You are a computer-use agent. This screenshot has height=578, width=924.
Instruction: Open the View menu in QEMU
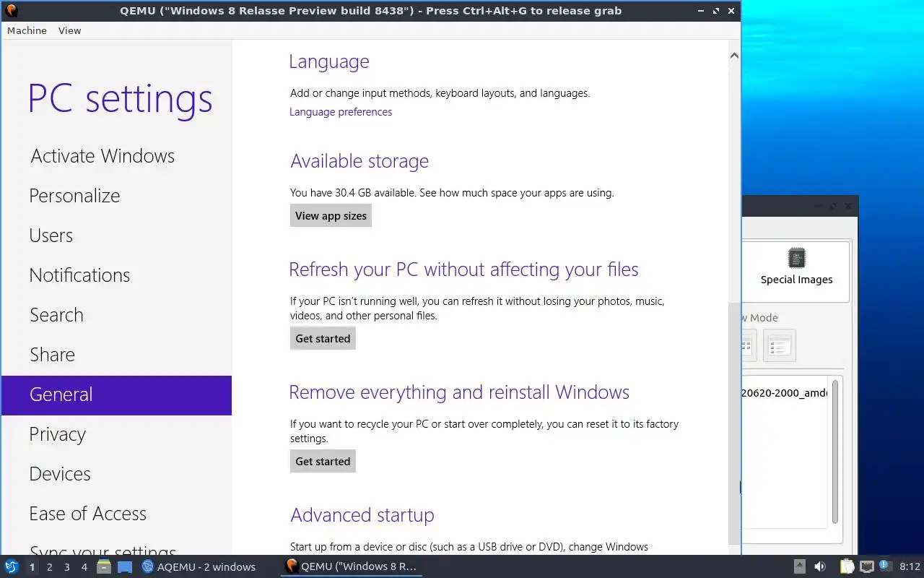[69, 30]
